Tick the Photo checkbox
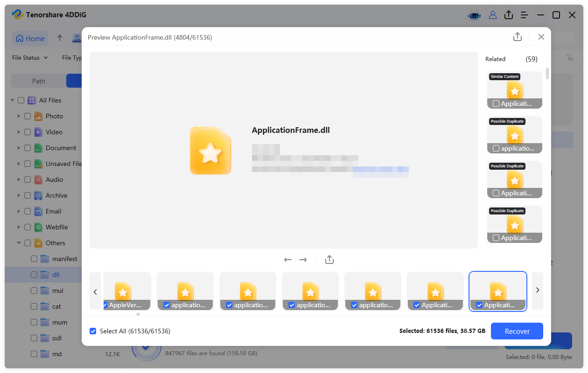The height and width of the screenshot is (373, 588). [28, 116]
